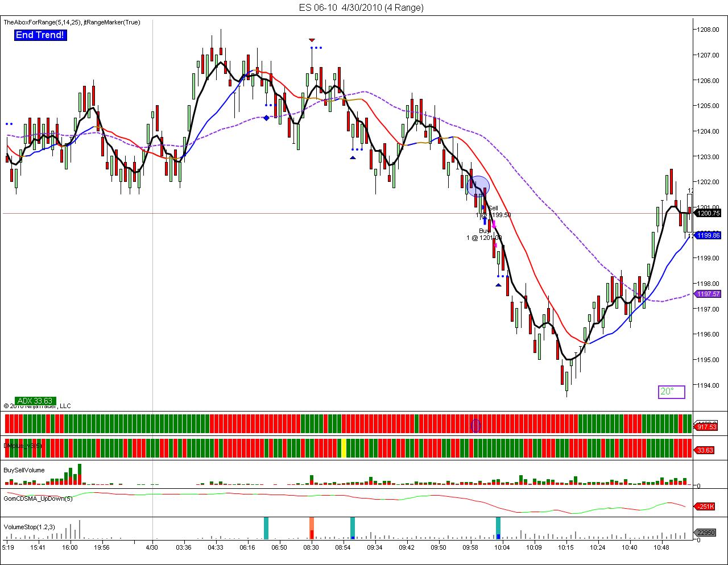
Task: Select the Sell 1 @ 1199.50 order label
Action: [x=494, y=211]
